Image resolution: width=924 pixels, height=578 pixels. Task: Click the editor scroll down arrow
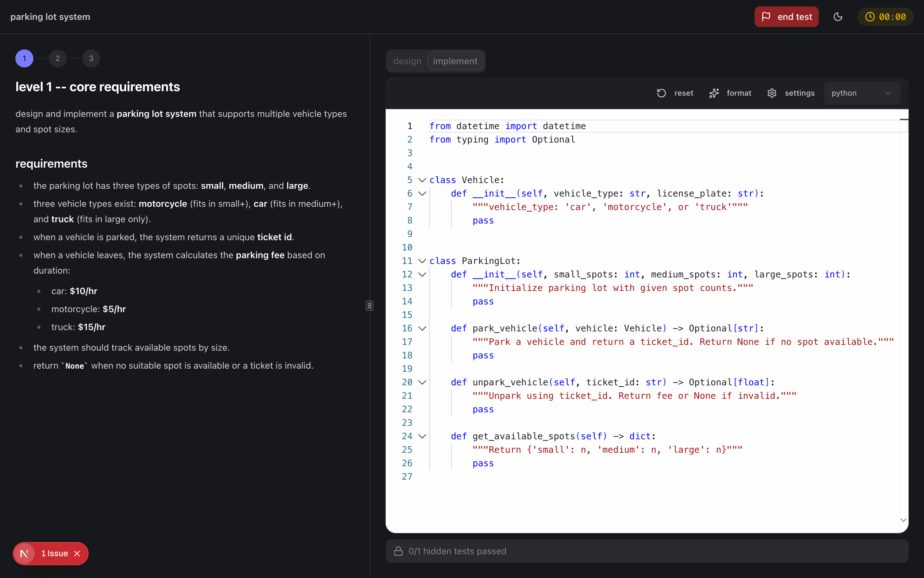pos(903,520)
